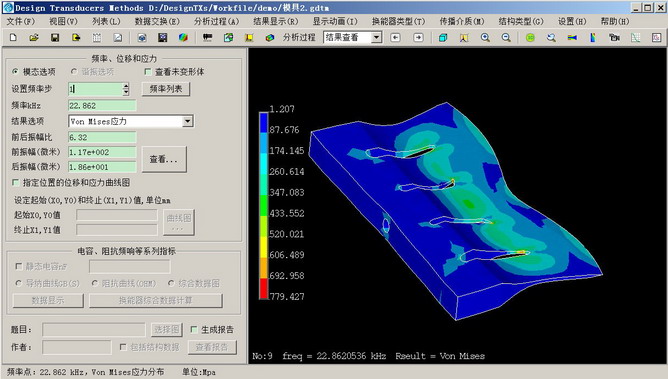The width and height of the screenshot is (668, 379).
Task: Open the 分析过程(A) menu
Action: [x=216, y=21]
